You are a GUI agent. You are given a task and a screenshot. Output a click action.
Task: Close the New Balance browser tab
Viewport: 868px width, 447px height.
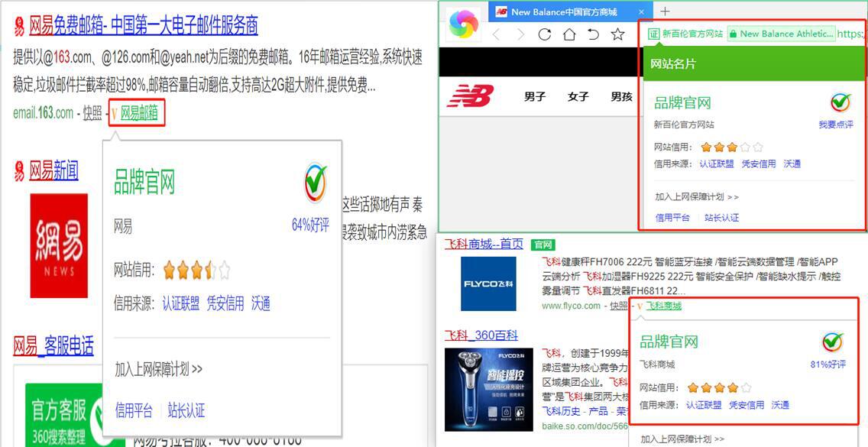point(642,11)
